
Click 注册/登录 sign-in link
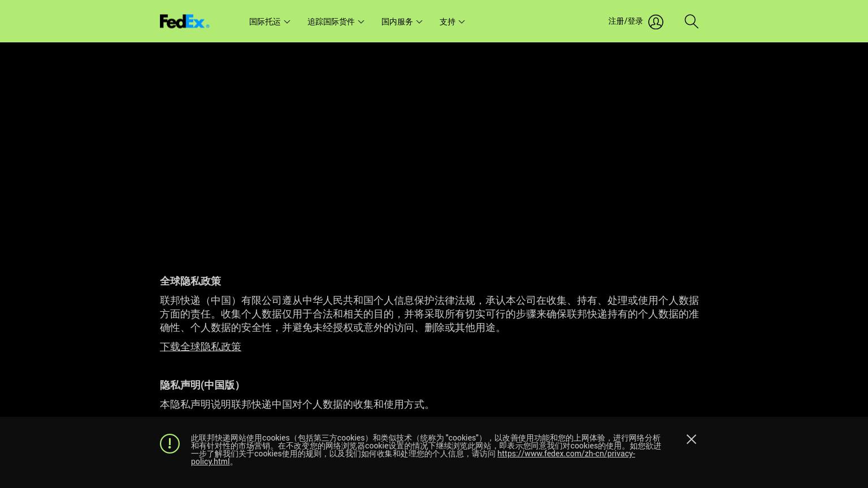coord(626,21)
